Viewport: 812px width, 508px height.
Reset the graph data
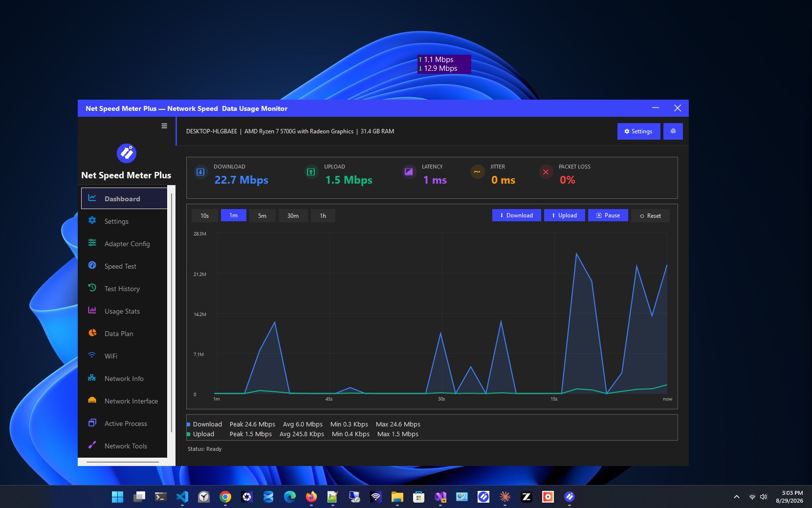650,215
